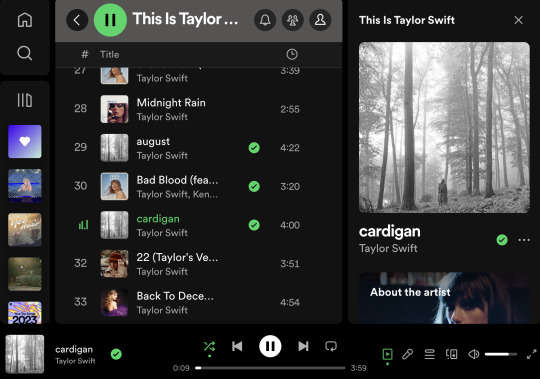Viewport: 540px width, 379px height.
Task: Enter full screen mode
Action: coord(532,354)
